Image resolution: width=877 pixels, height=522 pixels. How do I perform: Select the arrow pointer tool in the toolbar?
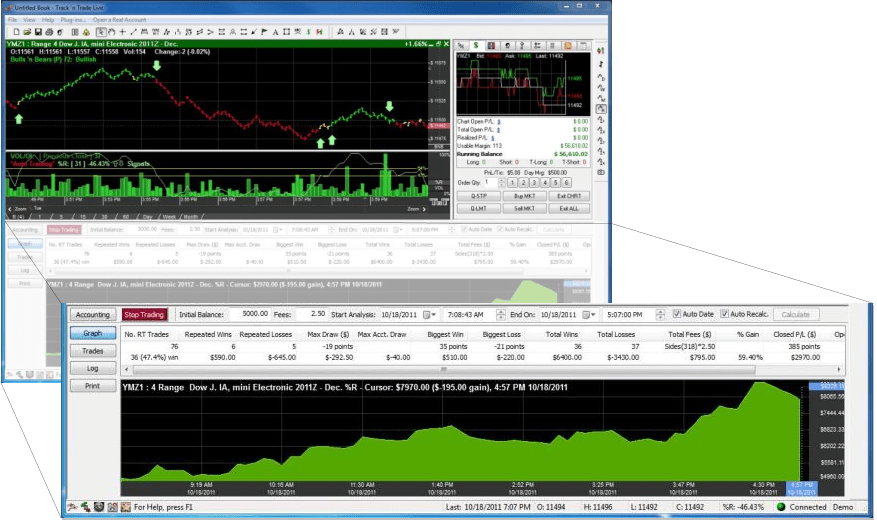101,32
